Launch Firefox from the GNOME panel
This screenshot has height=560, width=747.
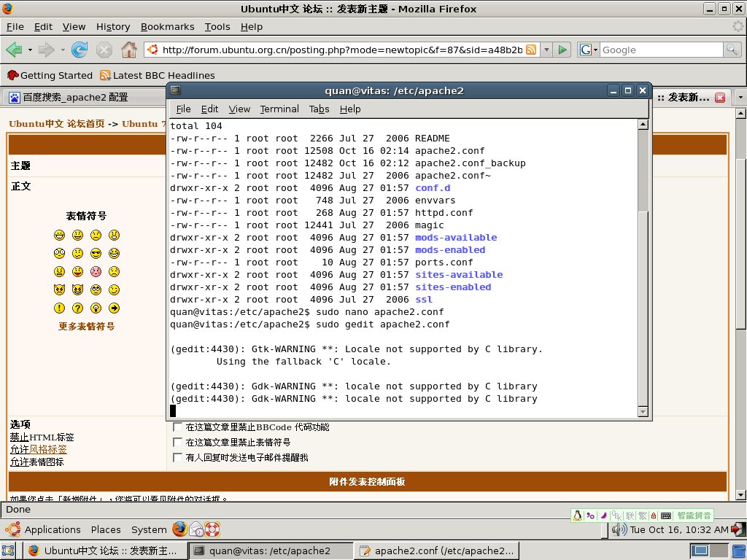179,529
